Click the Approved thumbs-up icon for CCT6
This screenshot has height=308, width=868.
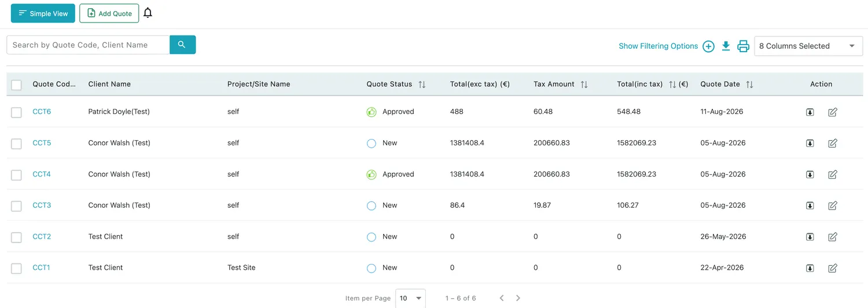372,112
